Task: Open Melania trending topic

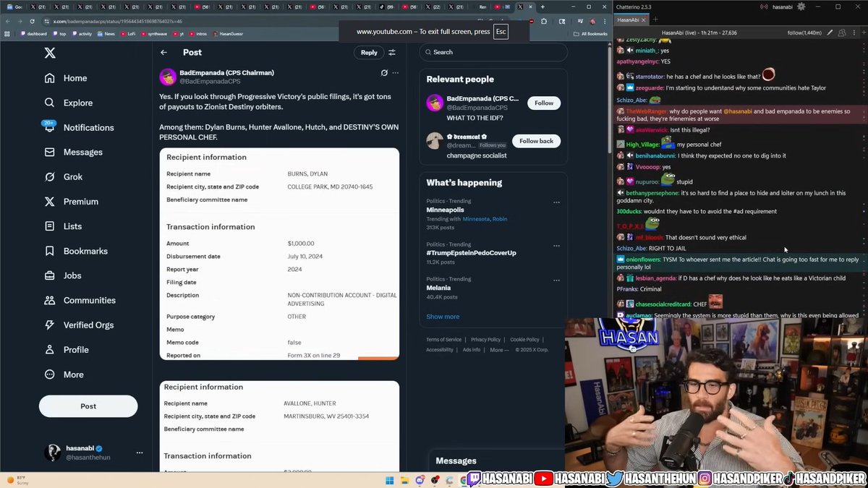Action: [492, 288]
